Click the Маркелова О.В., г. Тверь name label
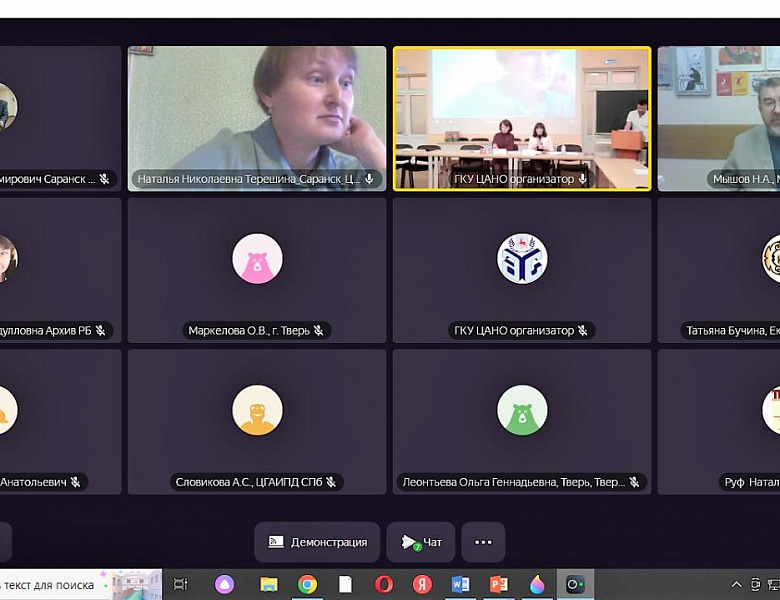The image size is (780, 600). 249,330
